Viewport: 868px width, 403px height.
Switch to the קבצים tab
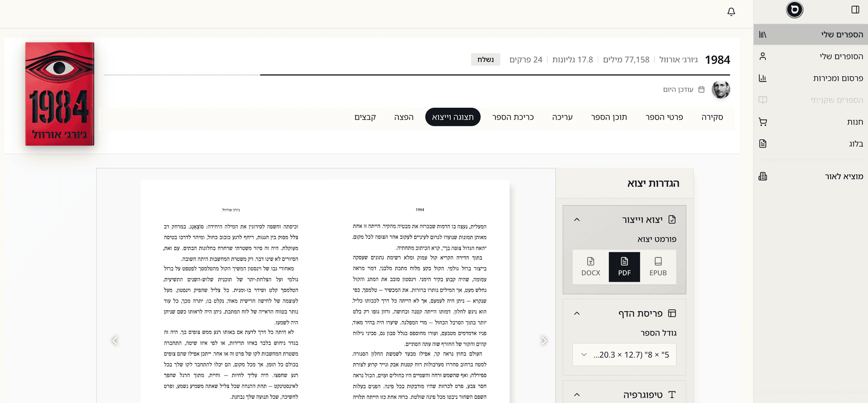pyautogui.click(x=365, y=117)
